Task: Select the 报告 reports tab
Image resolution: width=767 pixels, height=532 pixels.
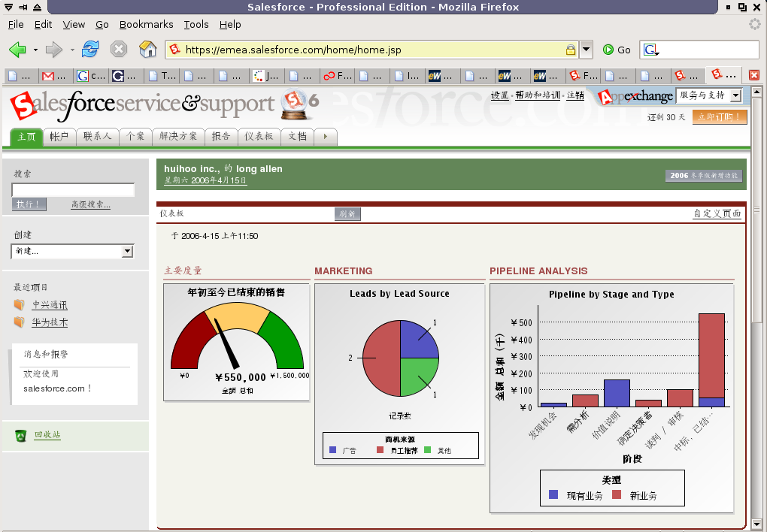Action: click(221, 137)
